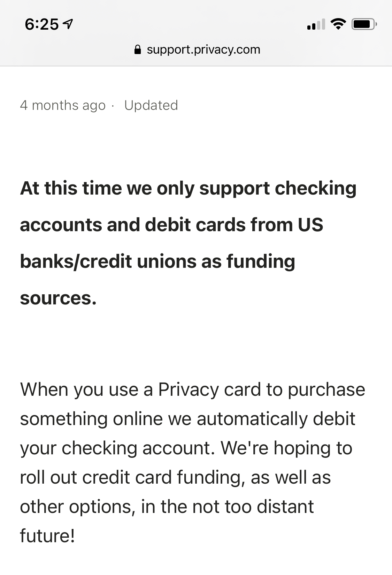The image size is (392, 575).
Task: Click the "Updated" label
Action: click(151, 105)
